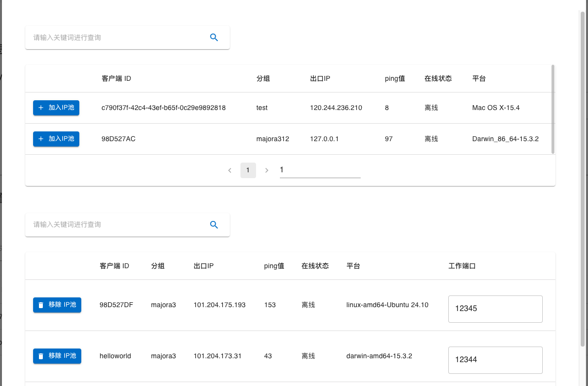Go to next page with right chevron
The image size is (588, 386).
(x=266, y=170)
